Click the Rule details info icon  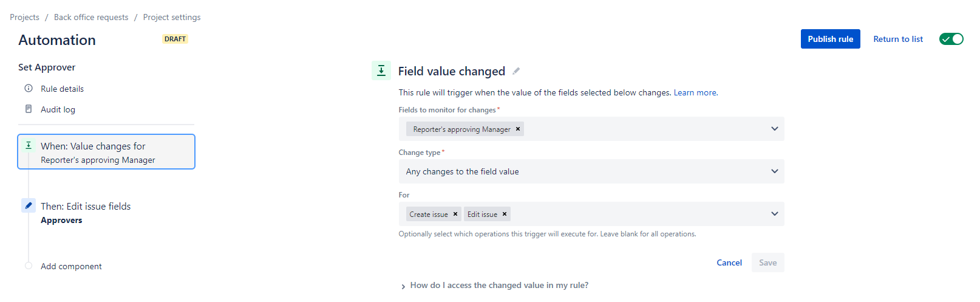(29, 89)
